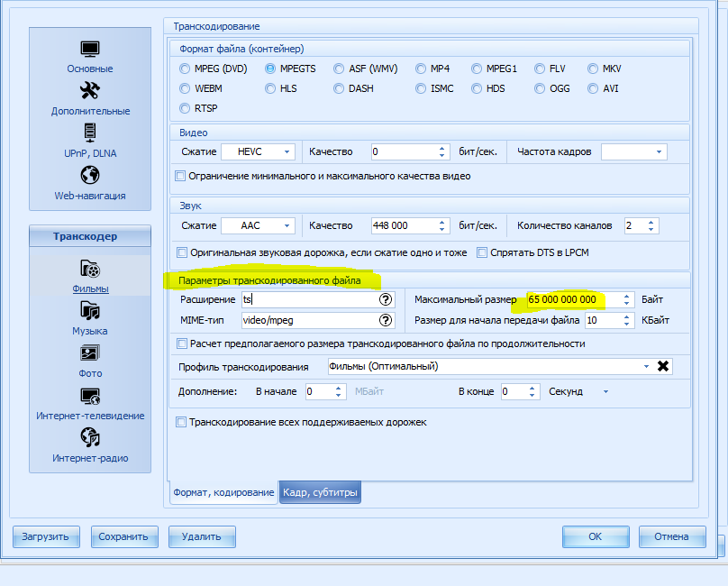Confirm settings with OK button
The image size is (728, 586).
596,536
